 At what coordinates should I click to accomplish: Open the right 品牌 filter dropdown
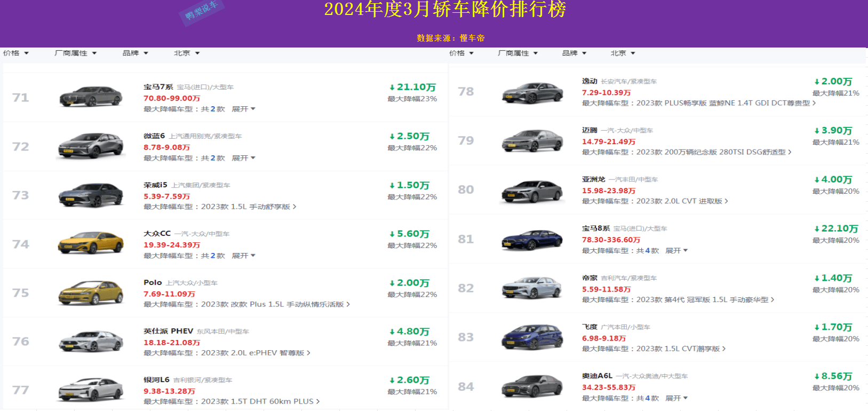click(x=574, y=53)
